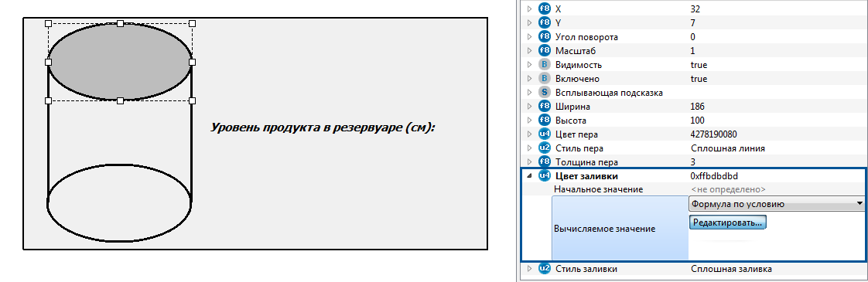Click the f8 icon of Масштаб
The width and height of the screenshot is (868, 282).
pyautogui.click(x=545, y=51)
